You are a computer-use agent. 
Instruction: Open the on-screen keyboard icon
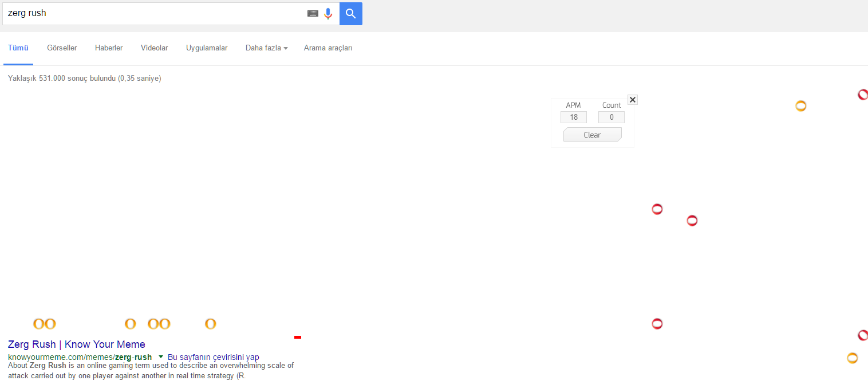(313, 14)
